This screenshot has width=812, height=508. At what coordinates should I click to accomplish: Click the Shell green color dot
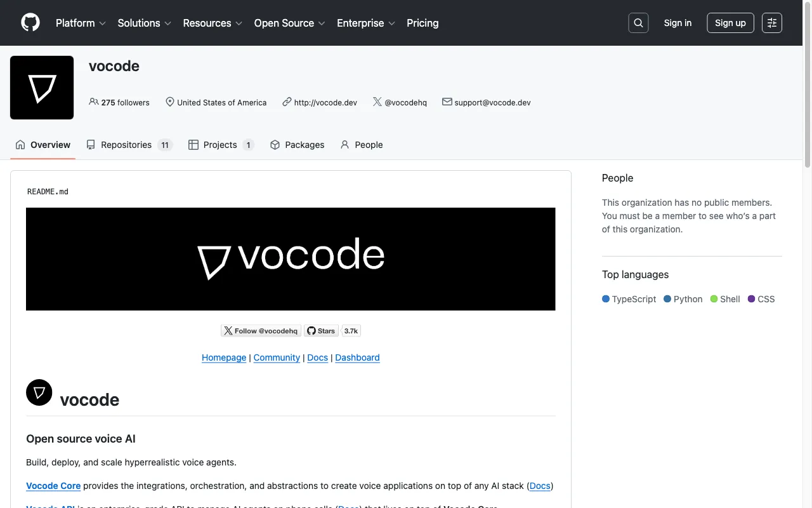click(x=714, y=299)
